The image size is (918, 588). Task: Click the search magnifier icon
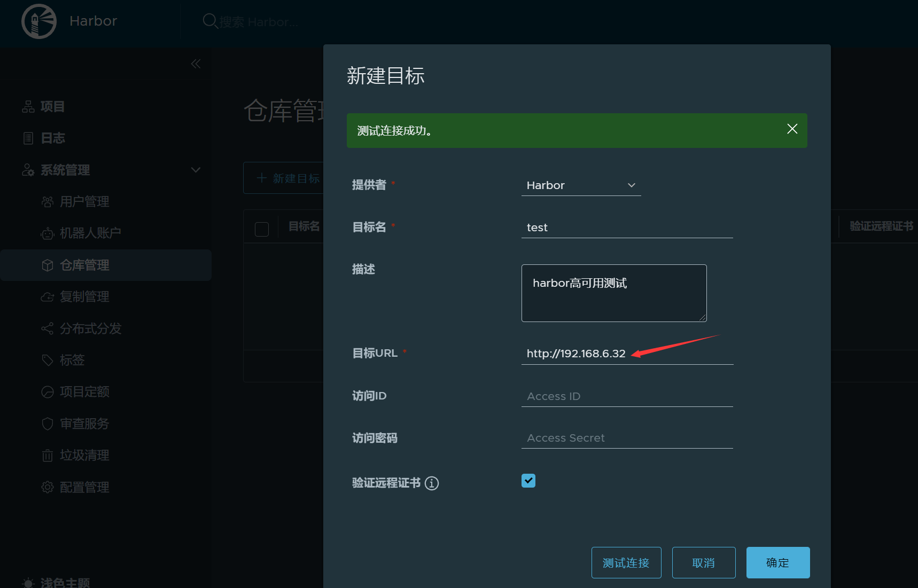click(209, 21)
